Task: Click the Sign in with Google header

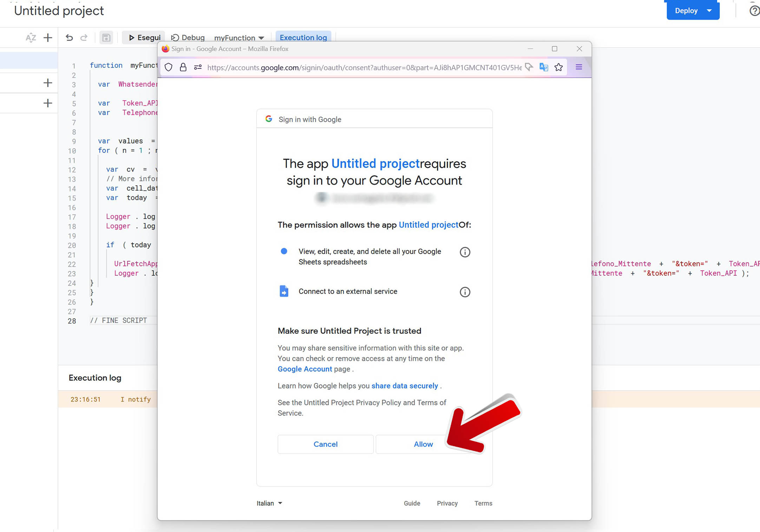Action: (x=310, y=119)
